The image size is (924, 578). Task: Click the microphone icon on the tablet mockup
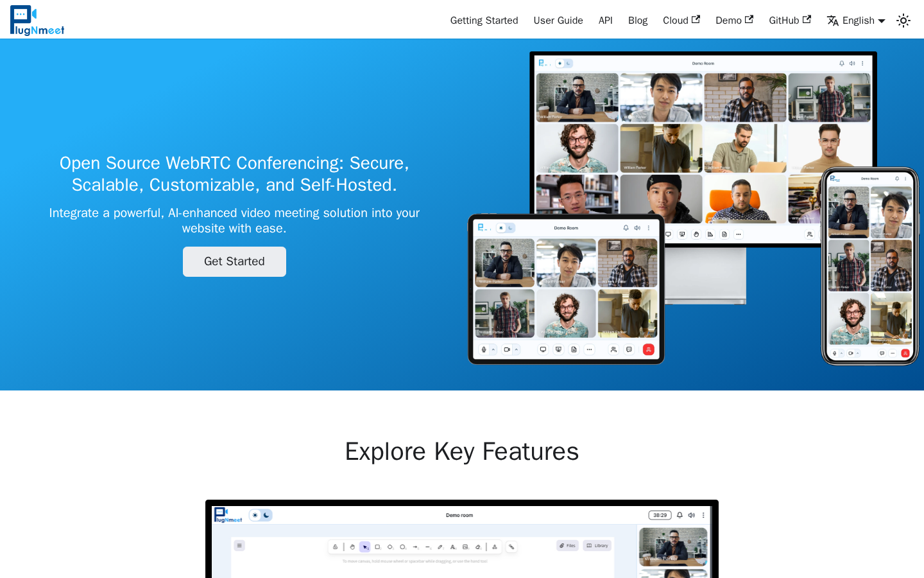(x=484, y=349)
